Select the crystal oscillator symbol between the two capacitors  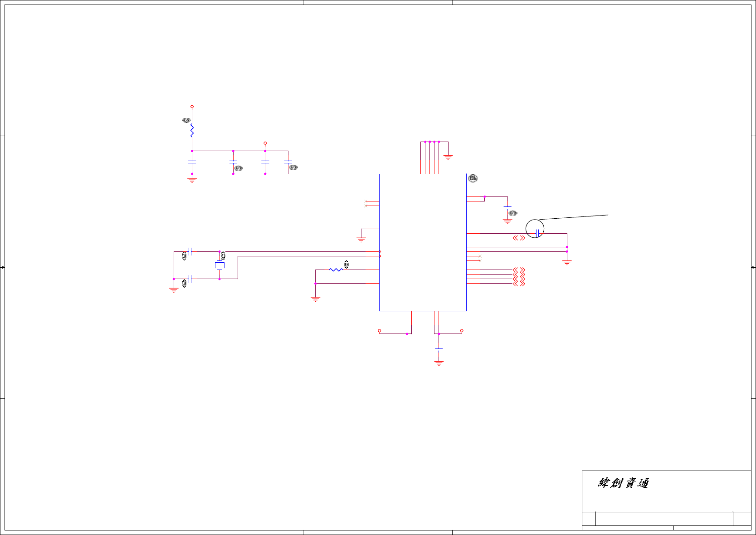coord(219,265)
